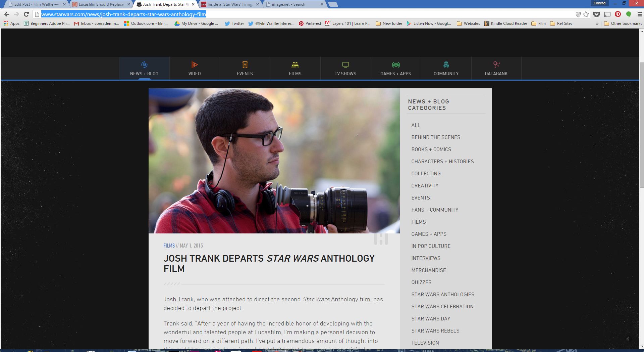Click the FILMS tag above the headline

(169, 246)
